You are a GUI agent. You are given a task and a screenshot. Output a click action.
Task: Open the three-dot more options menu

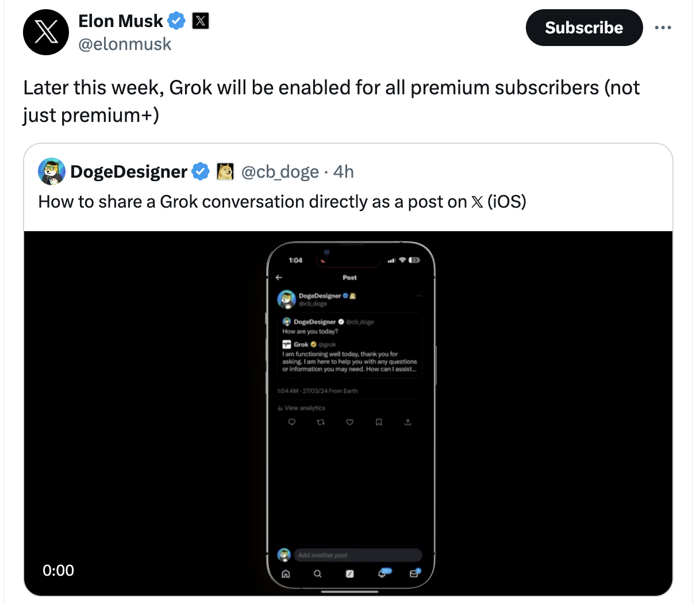click(663, 28)
